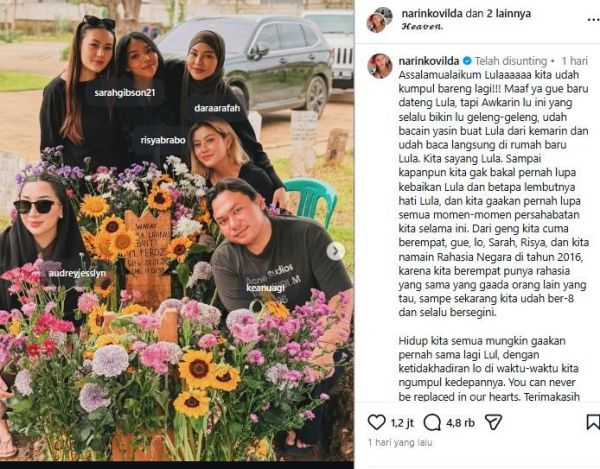The height and width of the screenshot is (469, 600).
Task: Open the audreyjesslyn photo tag
Action: tap(77, 274)
